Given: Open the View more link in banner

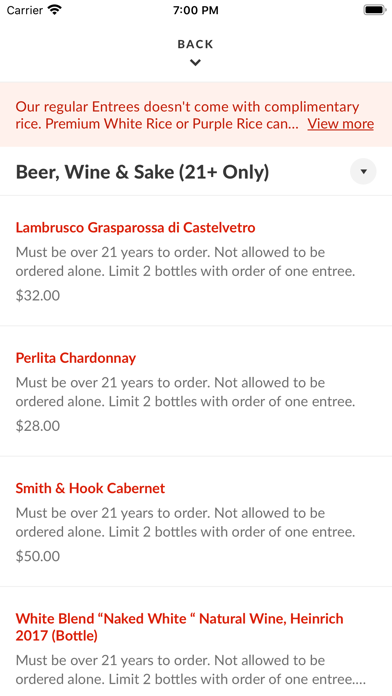Looking at the screenshot, I should (x=341, y=124).
